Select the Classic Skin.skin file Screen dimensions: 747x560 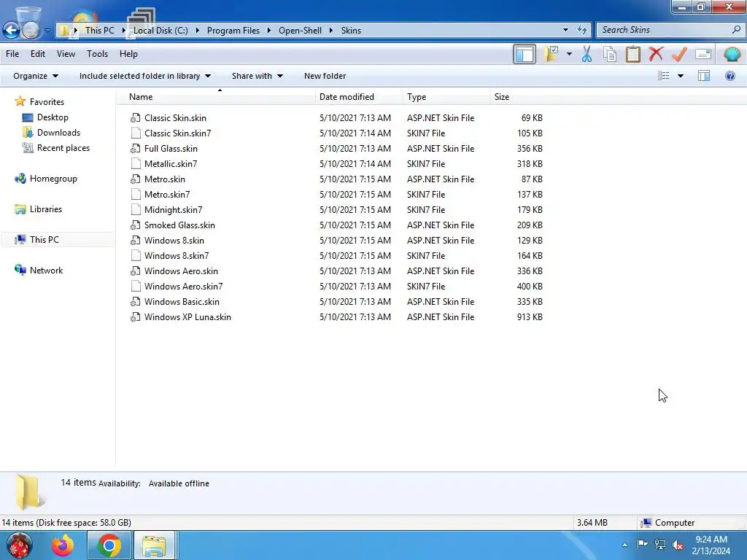[x=175, y=118]
